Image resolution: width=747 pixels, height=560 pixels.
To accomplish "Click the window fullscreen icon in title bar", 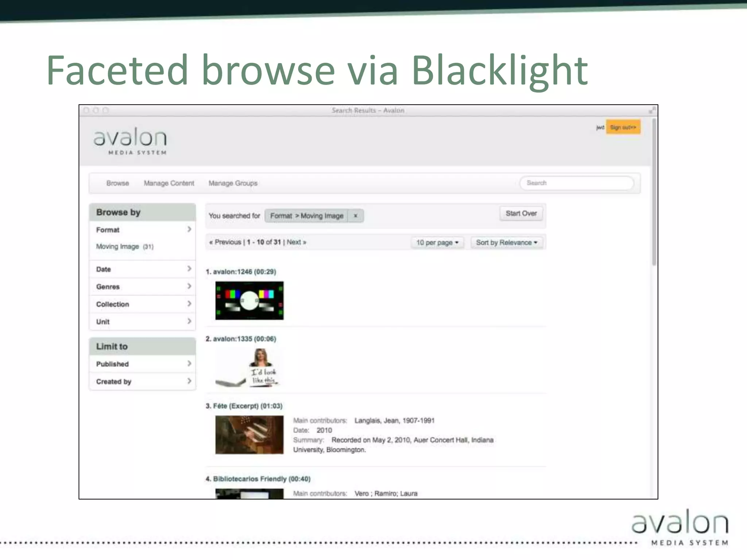I will tap(652, 110).
